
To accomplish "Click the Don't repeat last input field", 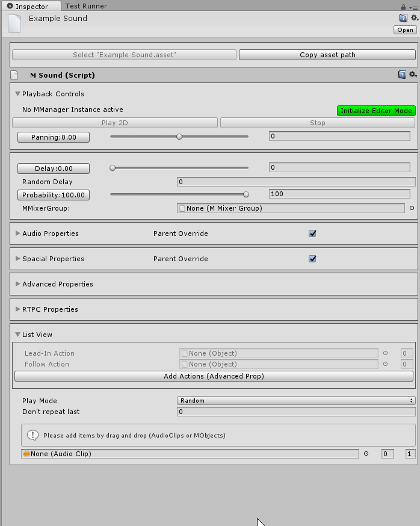I will pos(296,412).
